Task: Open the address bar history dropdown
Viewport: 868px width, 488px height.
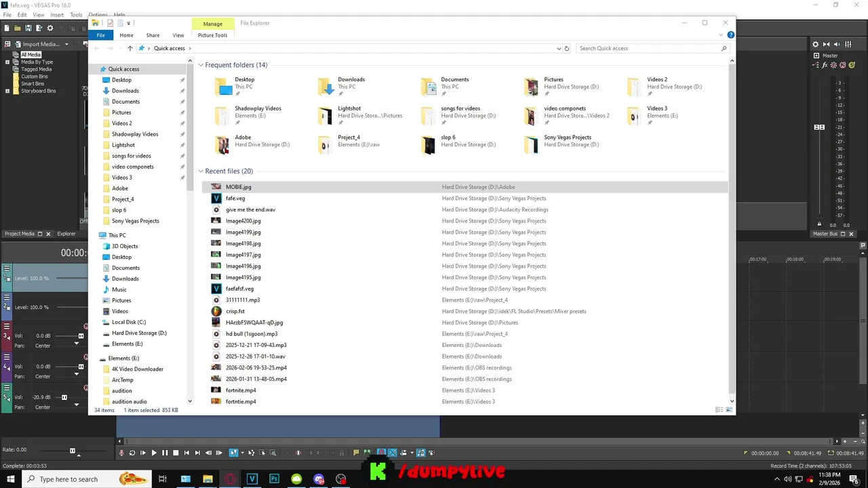Action: (x=559, y=48)
